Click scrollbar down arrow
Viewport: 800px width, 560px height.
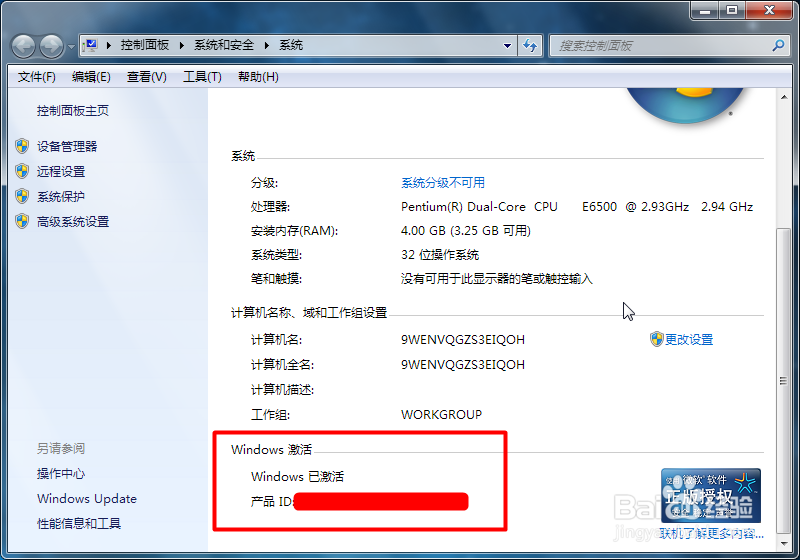[784, 544]
